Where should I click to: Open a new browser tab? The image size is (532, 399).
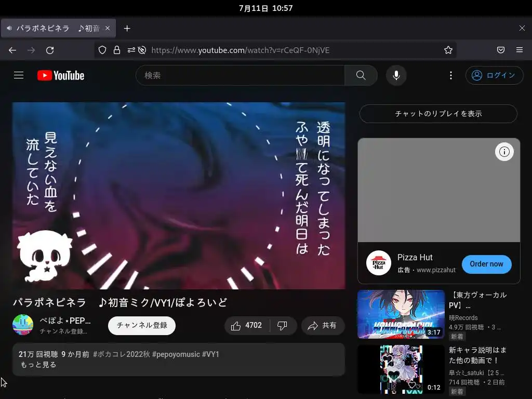127,29
